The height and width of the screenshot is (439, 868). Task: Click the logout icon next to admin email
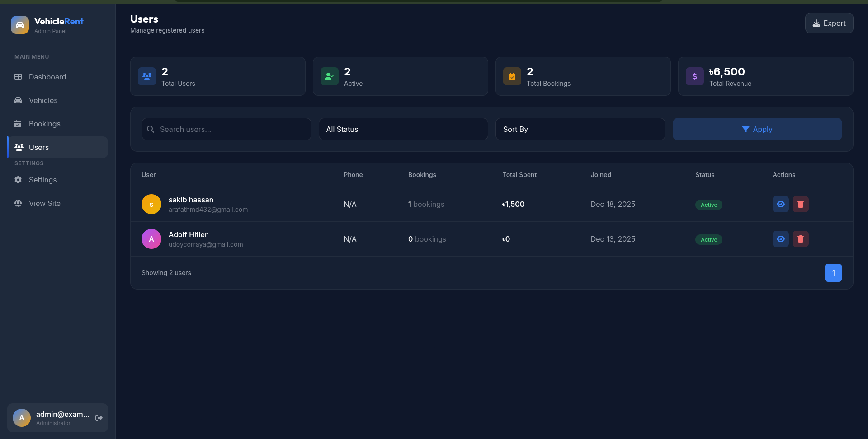[x=99, y=418]
